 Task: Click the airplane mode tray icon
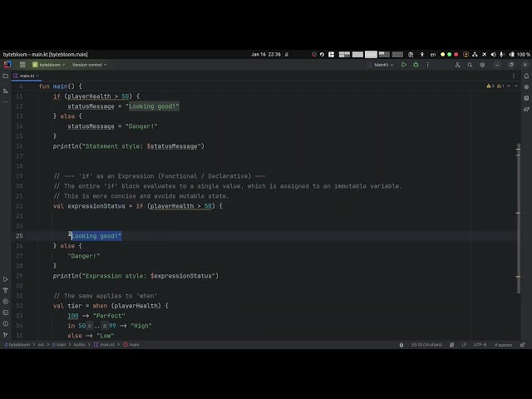pyautogui.click(x=484, y=54)
